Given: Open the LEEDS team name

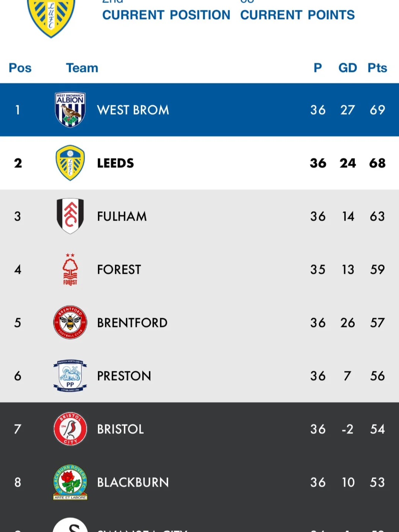Looking at the screenshot, I should coord(116,163).
